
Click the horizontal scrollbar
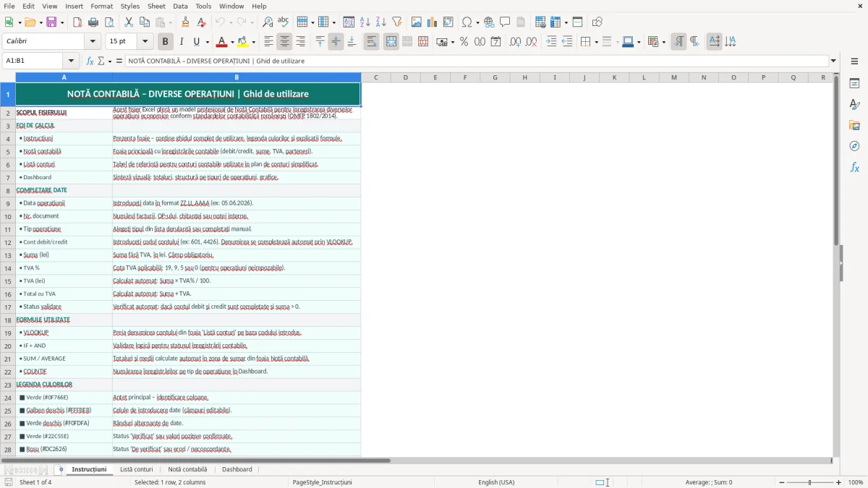[195, 461]
